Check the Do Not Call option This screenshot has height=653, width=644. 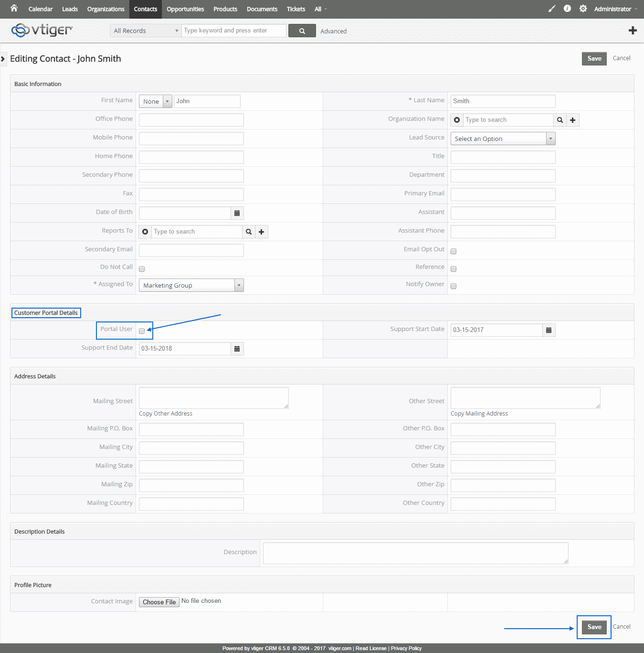tap(141, 268)
